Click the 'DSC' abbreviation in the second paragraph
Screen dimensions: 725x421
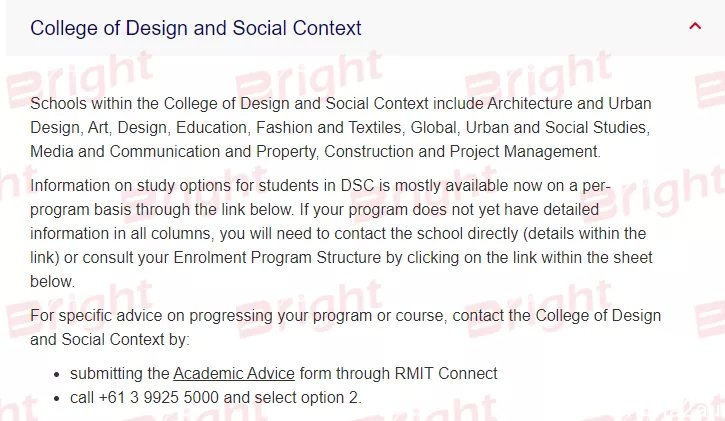coord(357,185)
